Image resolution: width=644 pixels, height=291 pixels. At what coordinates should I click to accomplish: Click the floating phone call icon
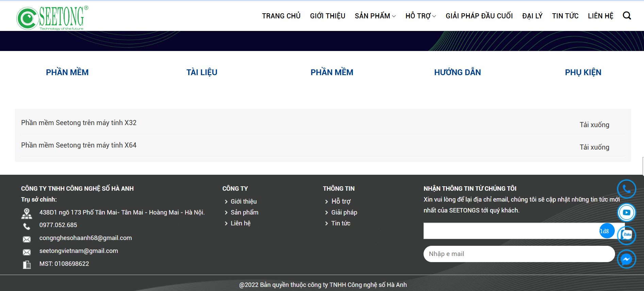(x=626, y=189)
